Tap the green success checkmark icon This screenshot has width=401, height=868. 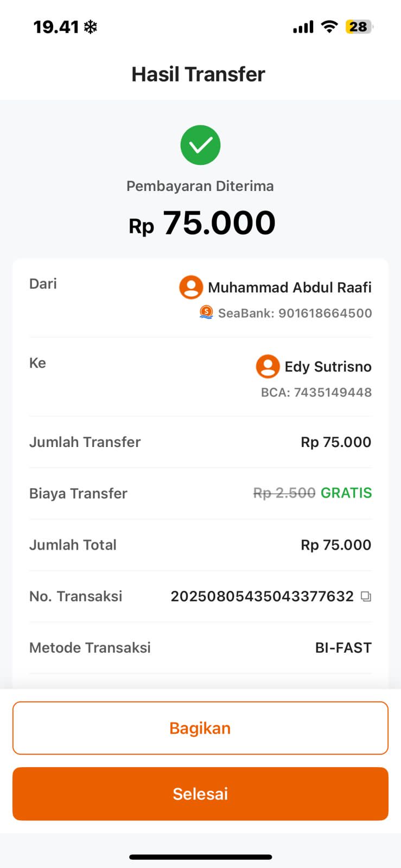200,145
